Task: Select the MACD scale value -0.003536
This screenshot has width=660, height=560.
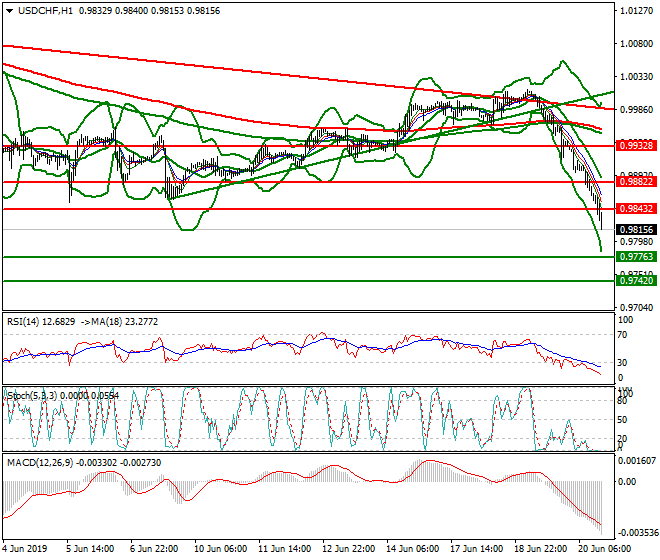Action: (637, 533)
